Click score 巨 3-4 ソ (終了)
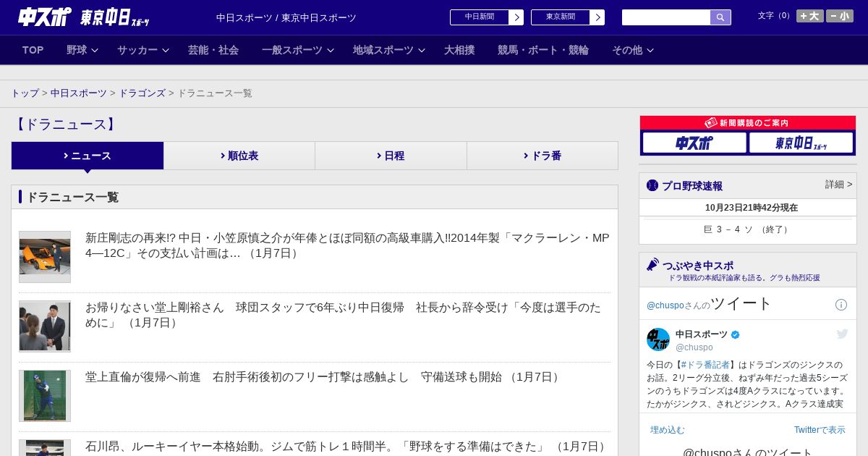Screen dimensions: 868x456 click(747, 229)
